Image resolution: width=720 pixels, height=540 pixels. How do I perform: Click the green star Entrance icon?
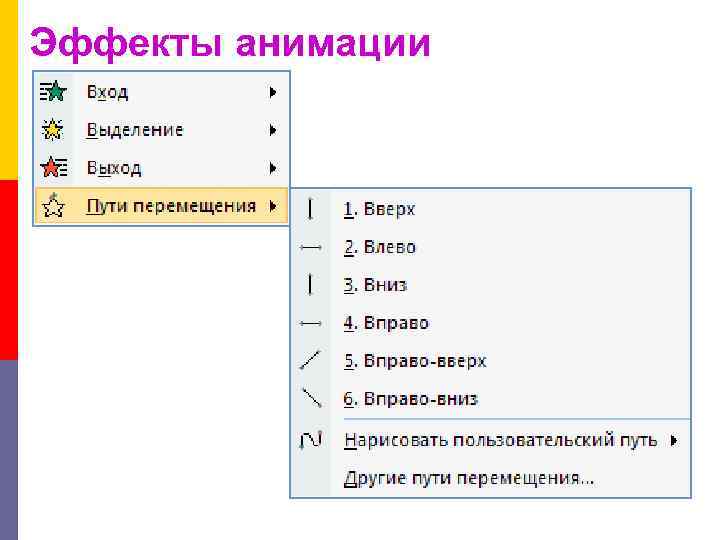53,91
